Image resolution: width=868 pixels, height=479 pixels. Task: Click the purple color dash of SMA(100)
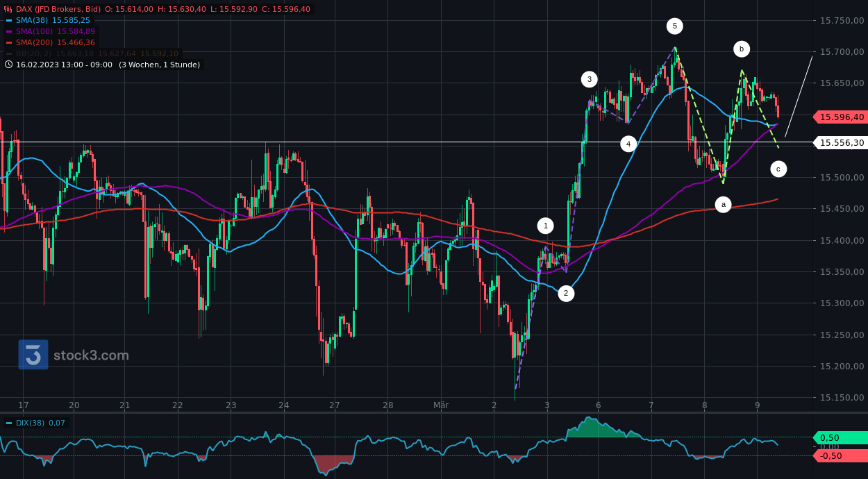tap(9, 31)
